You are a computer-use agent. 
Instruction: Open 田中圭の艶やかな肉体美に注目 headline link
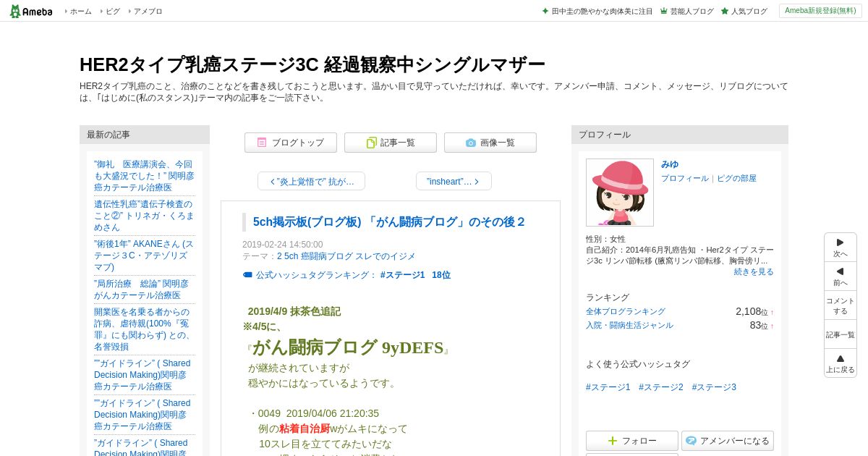[597, 12]
